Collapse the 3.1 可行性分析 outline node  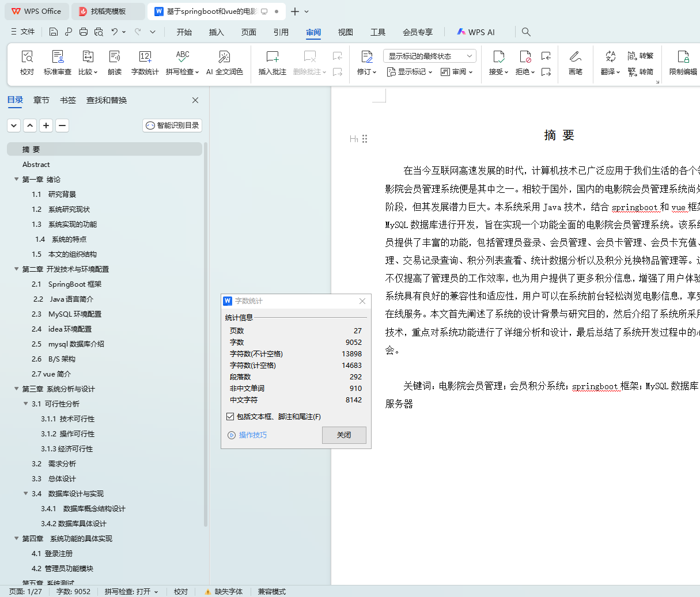tap(25, 404)
